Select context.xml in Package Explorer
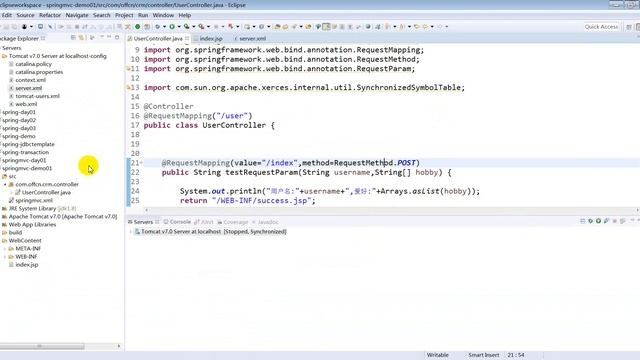640x360 pixels. click(x=31, y=80)
